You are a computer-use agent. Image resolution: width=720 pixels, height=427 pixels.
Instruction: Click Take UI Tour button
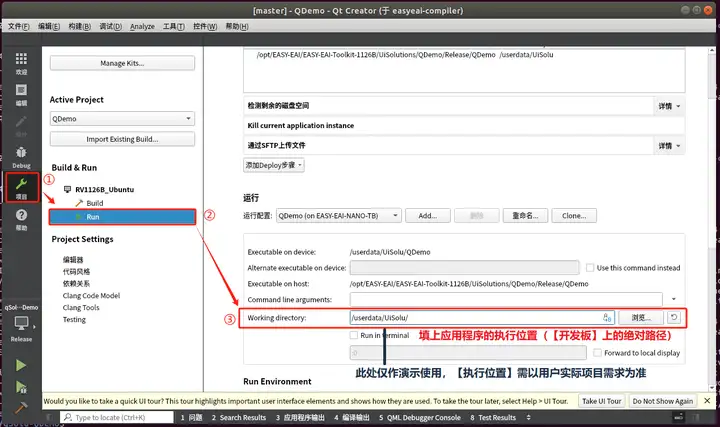click(x=602, y=401)
